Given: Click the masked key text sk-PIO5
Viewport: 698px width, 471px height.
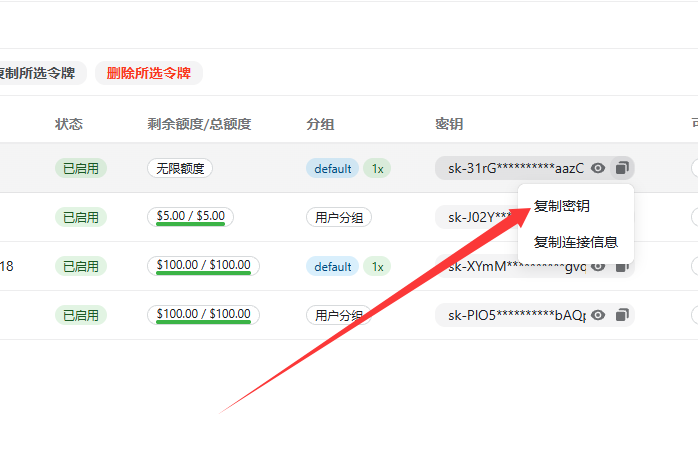Looking at the screenshot, I should point(517,315).
